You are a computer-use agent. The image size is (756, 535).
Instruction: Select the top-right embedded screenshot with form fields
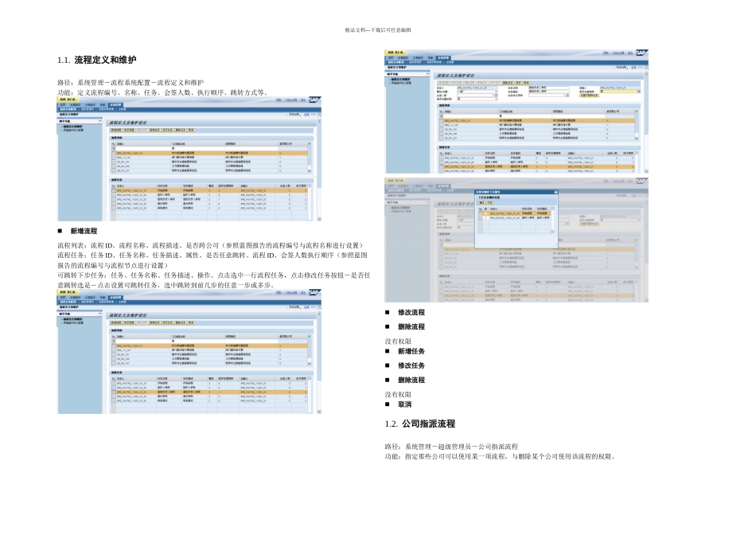[516, 111]
